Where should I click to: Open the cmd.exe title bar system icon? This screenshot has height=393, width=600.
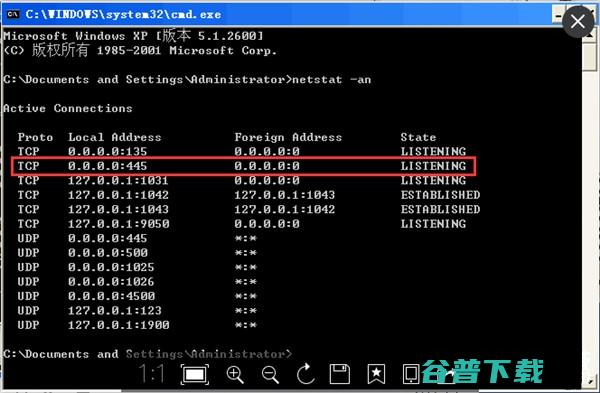[x=13, y=14]
